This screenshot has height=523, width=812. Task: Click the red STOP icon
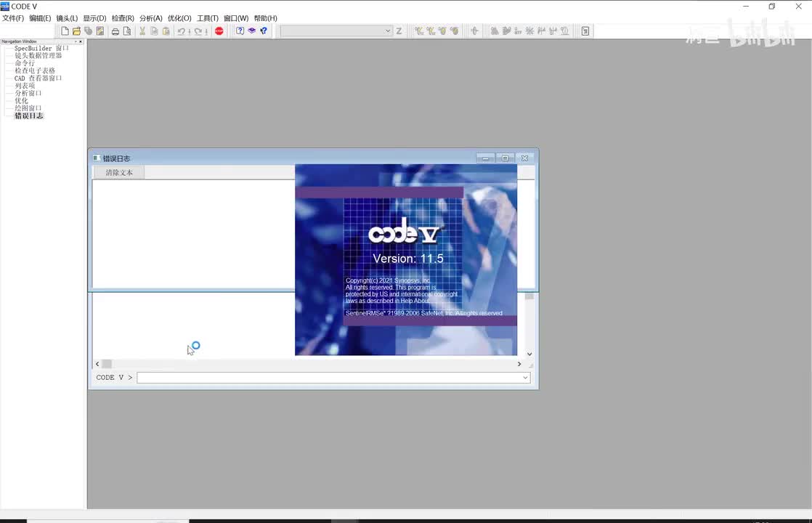pos(219,31)
